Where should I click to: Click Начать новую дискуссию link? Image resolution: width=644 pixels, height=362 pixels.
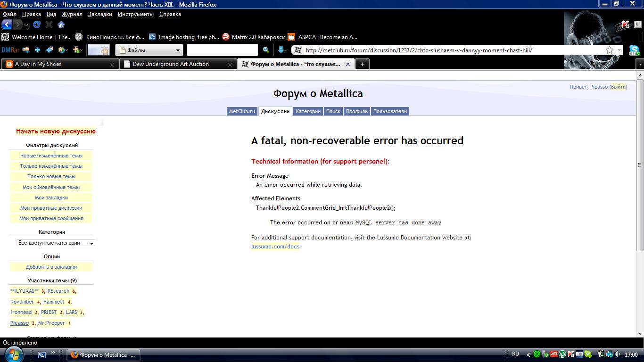pos(56,132)
